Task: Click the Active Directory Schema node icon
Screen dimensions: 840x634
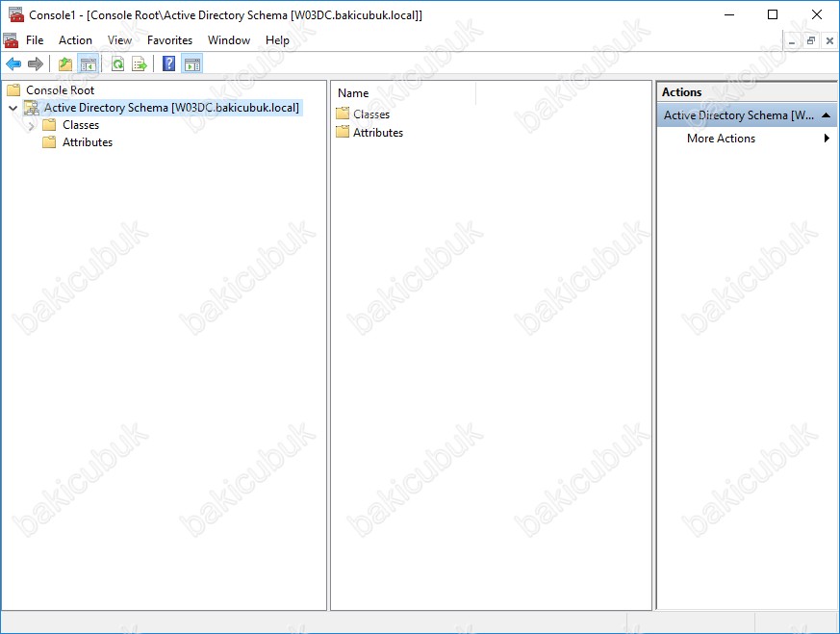Action: coord(32,108)
